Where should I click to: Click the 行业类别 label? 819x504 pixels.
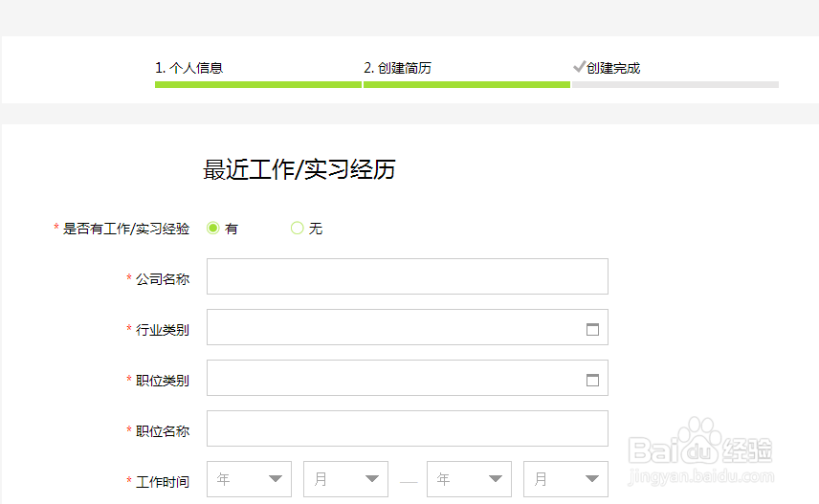click(163, 330)
